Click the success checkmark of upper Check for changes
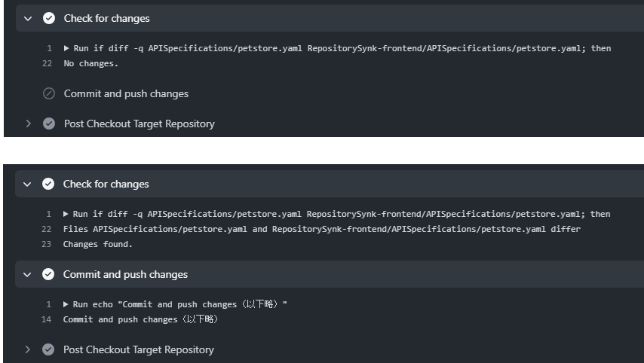Image resolution: width=644 pixels, height=363 pixels. pyautogui.click(x=49, y=18)
